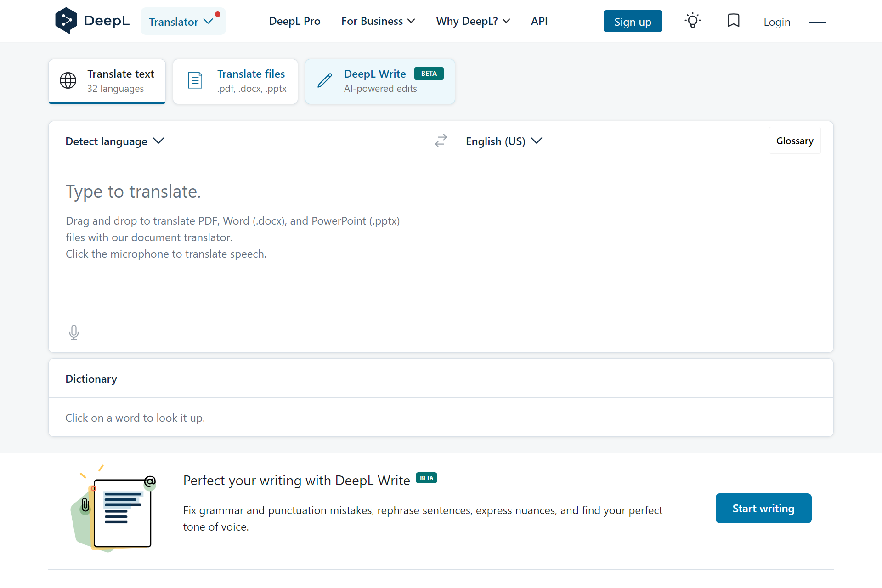The image size is (882, 588).
Task: Click the Start writing button
Action: [x=763, y=508]
